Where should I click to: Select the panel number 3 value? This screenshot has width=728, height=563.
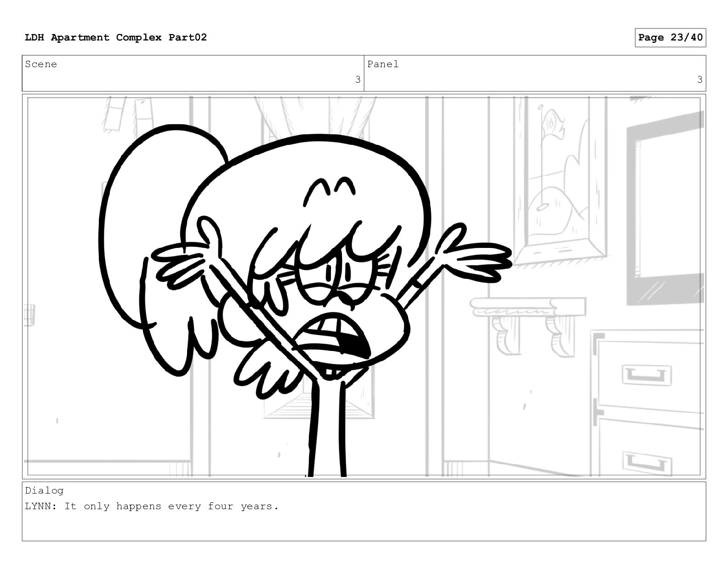[700, 80]
